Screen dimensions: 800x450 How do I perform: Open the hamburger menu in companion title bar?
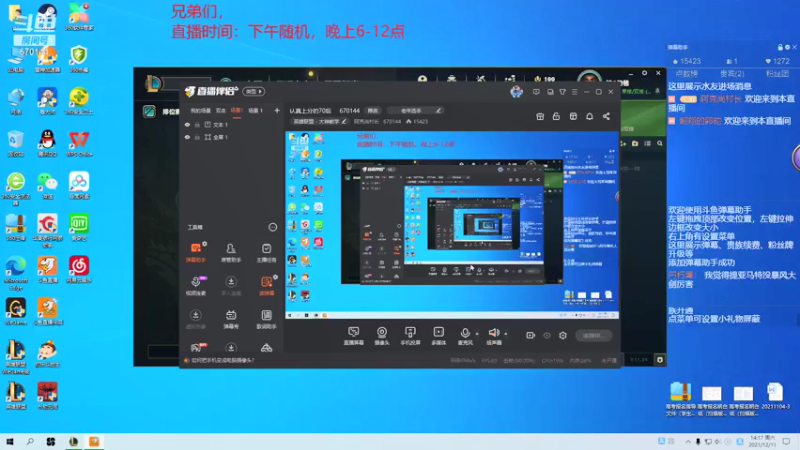(574, 92)
